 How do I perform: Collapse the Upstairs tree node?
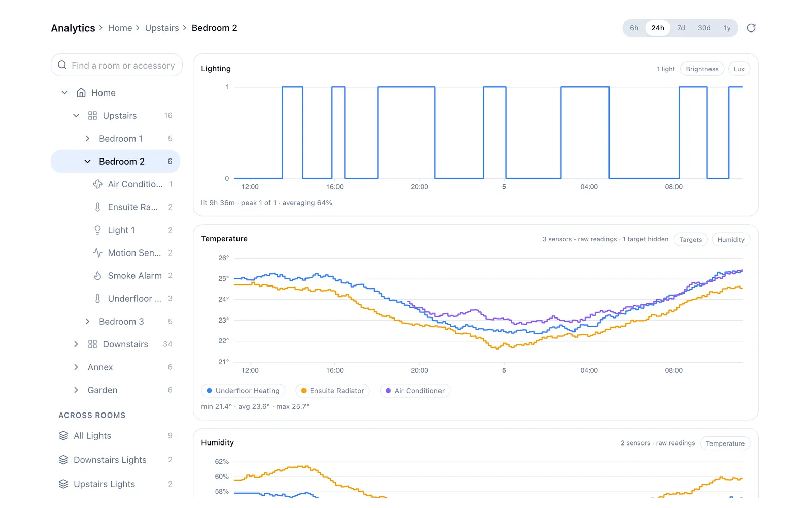coord(76,116)
